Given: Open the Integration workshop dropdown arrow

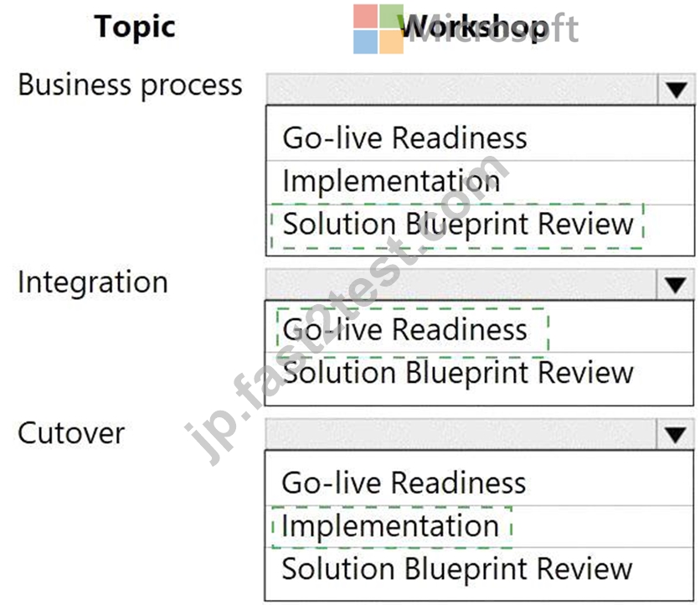Looking at the screenshot, I should [676, 285].
